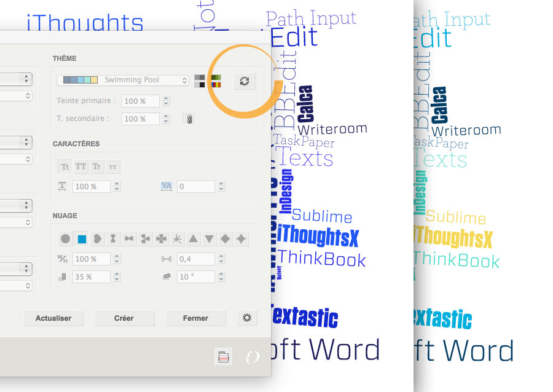Choose the upward triangle cloud shape

pyautogui.click(x=193, y=239)
